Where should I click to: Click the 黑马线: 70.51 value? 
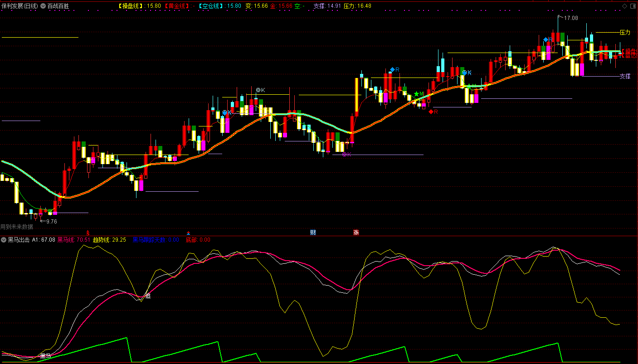[x=74, y=240]
